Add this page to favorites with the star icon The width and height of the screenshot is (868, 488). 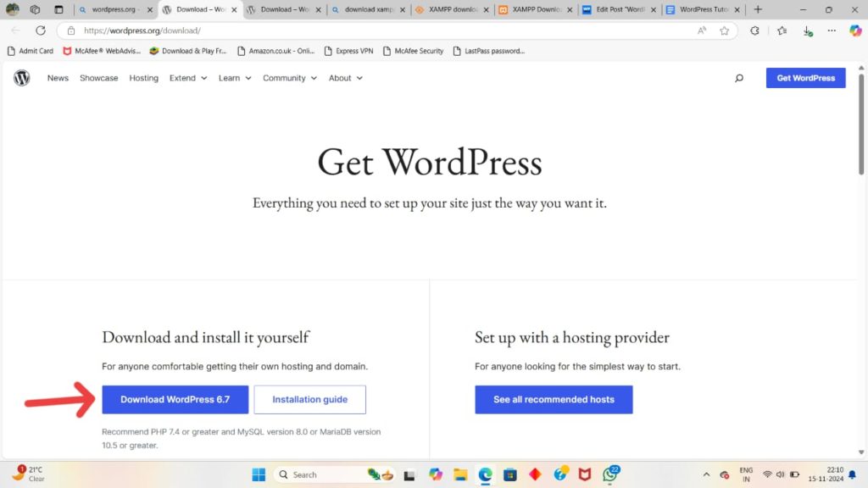click(724, 31)
